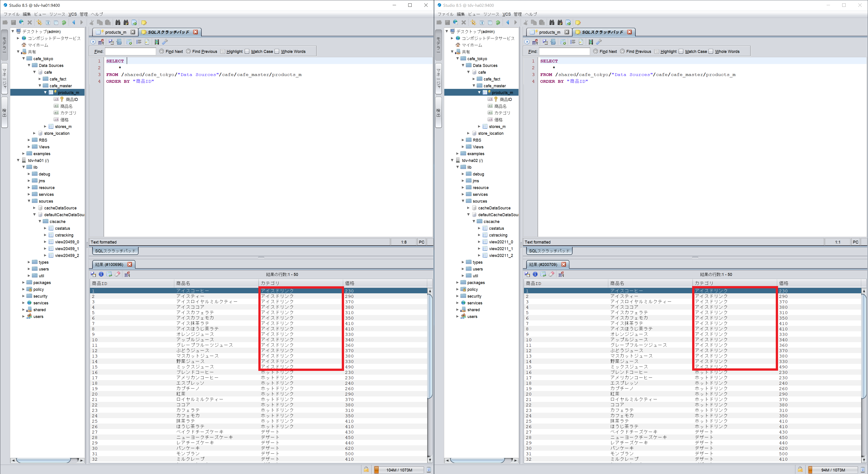Image resolution: width=868 pixels, height=474 pixels.
Task: Enable Match Case checkbox in right window
Action: tap(681, 51)
